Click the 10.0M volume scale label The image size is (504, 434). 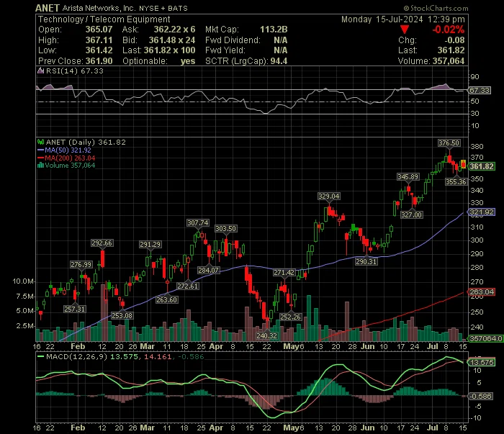click(x=22, y=281)
